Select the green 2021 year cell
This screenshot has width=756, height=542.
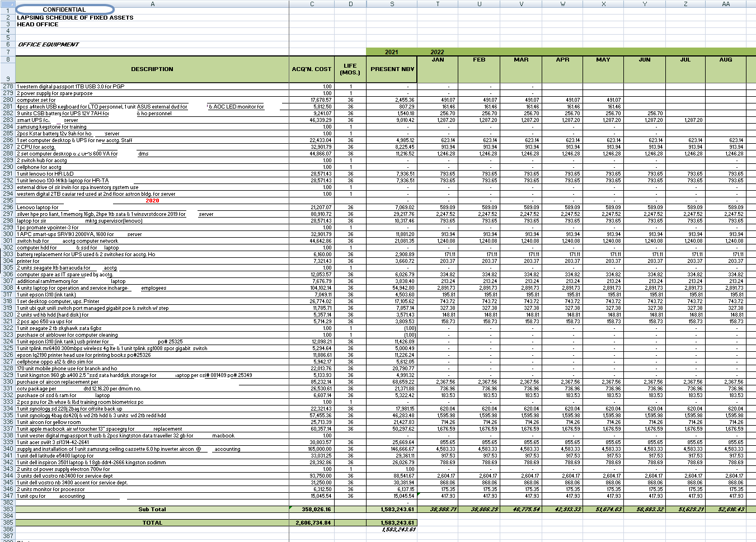click(x=392, y=52)
